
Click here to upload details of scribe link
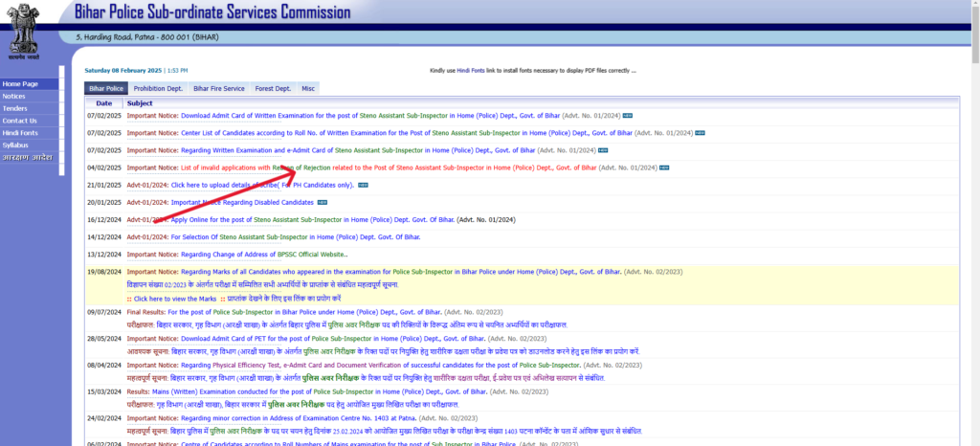tap(262, 186)
